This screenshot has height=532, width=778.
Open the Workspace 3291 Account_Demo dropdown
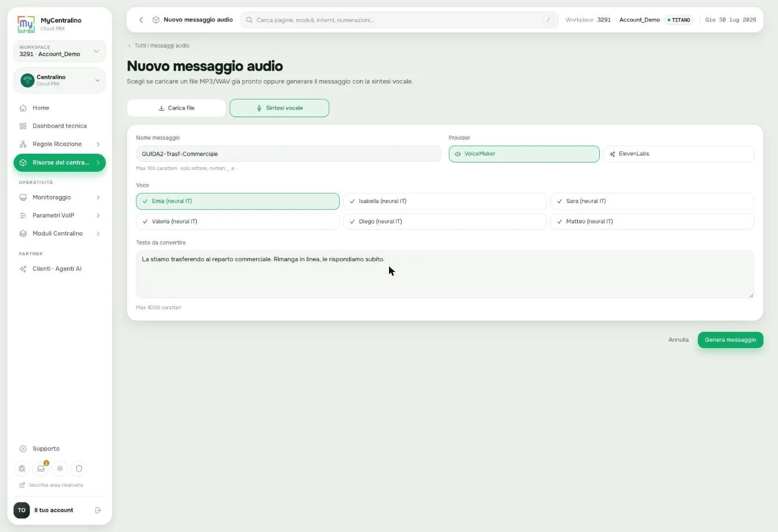(59, 51)
